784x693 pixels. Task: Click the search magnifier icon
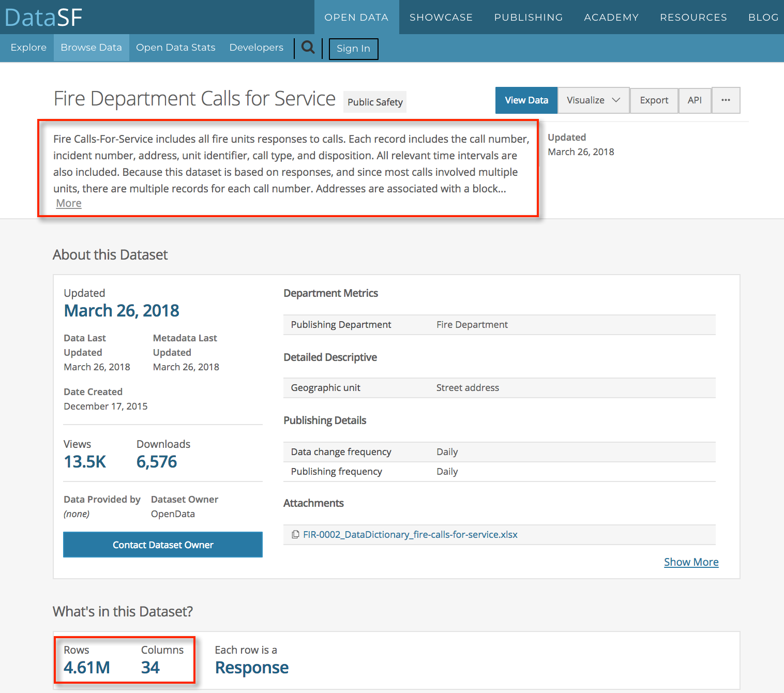coord(308,48)
